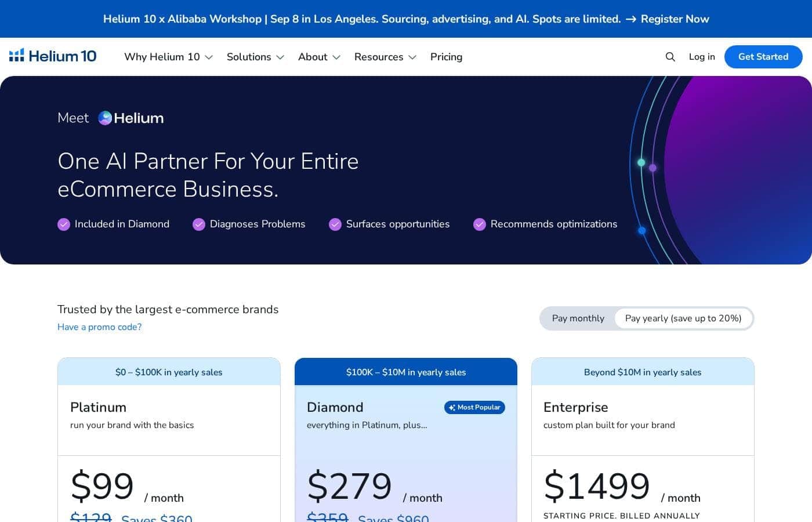Screen dimensions: 812x522
Task: Expand the Why Helium 10 menu
Action: click(169, 57)
